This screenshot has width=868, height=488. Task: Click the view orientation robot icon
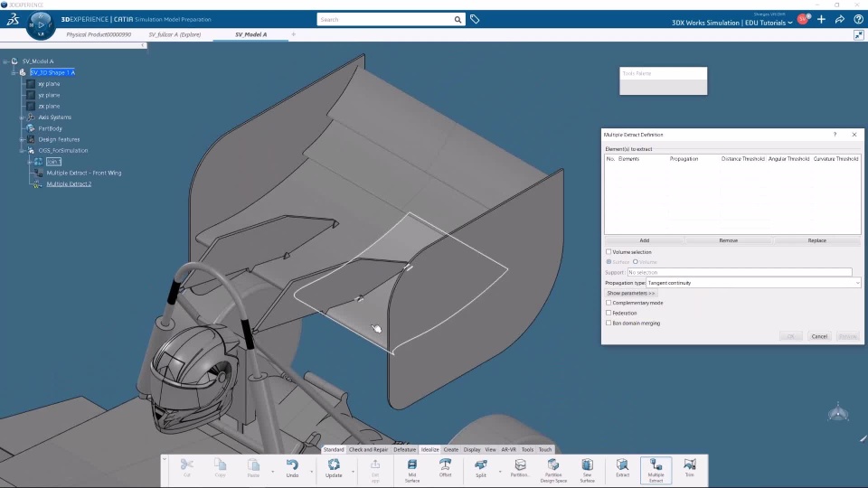[838, 412]
